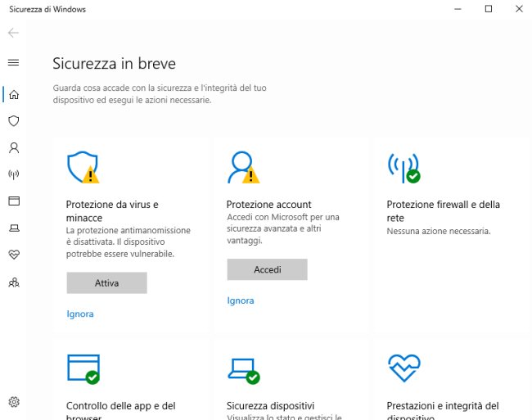Open app and browser control sidebar icon
Viewport: 532px width, 420px height.
click(14, 201)
